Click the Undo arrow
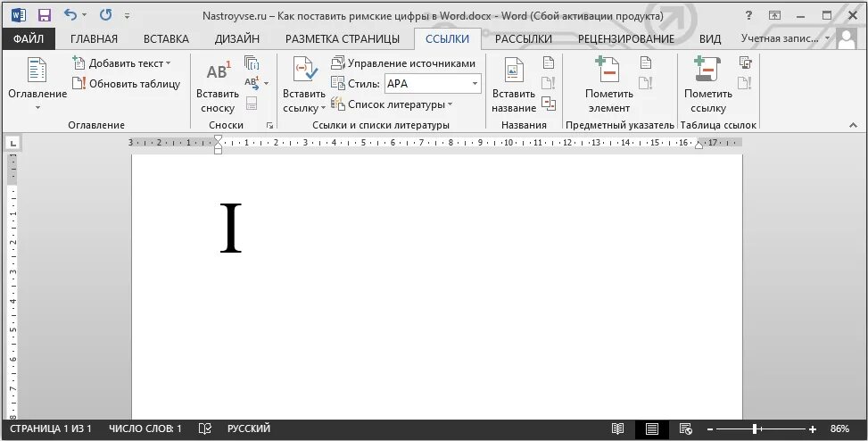Viewport: 868px width, 441px height. [70, 15]
